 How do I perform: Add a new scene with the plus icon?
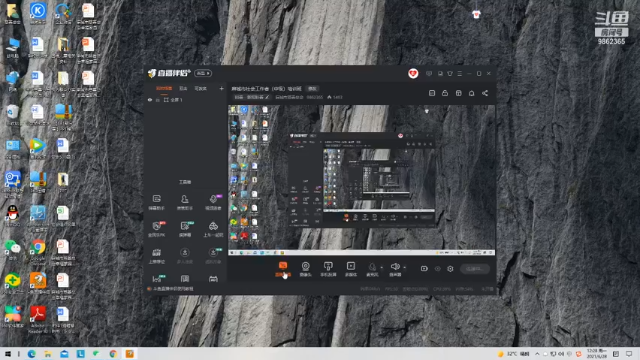pos(221,89)
